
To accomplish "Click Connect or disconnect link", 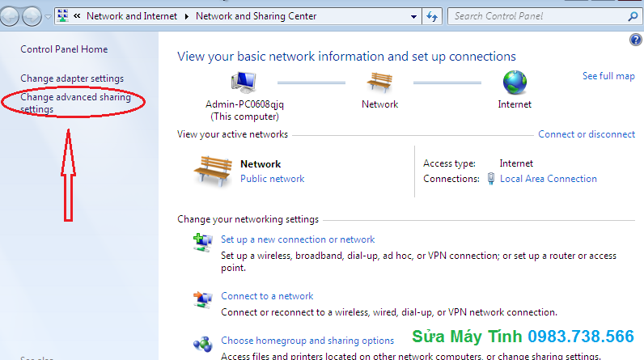I will click(587, 134).
